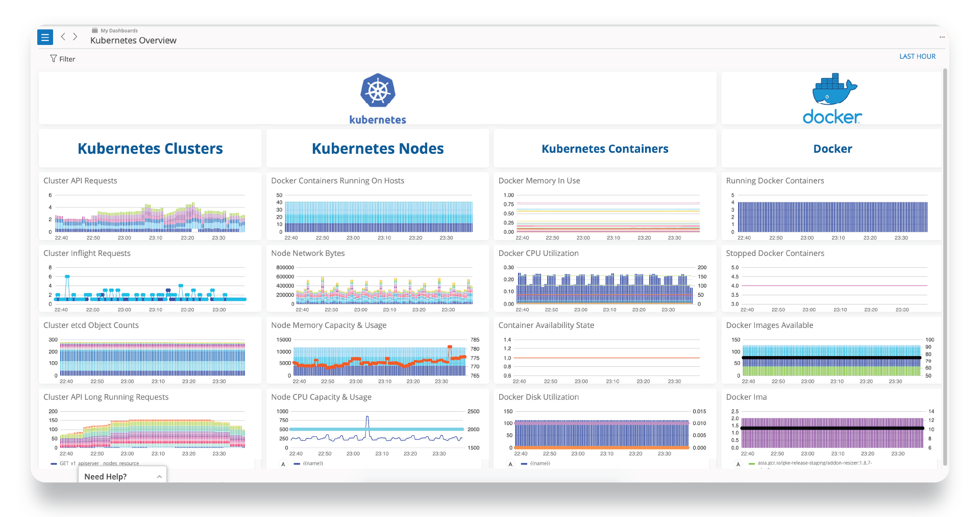Toggle {{name}} legend under Node CPU chart
The height and width of the screenshot is (517, 980).
pyautogui.click(x=308, y=463)
